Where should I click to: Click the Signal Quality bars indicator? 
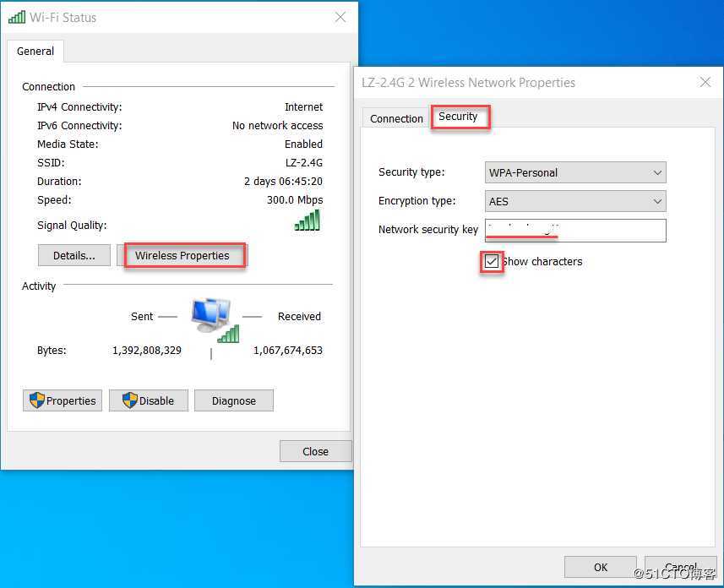[x=307, y=220]
